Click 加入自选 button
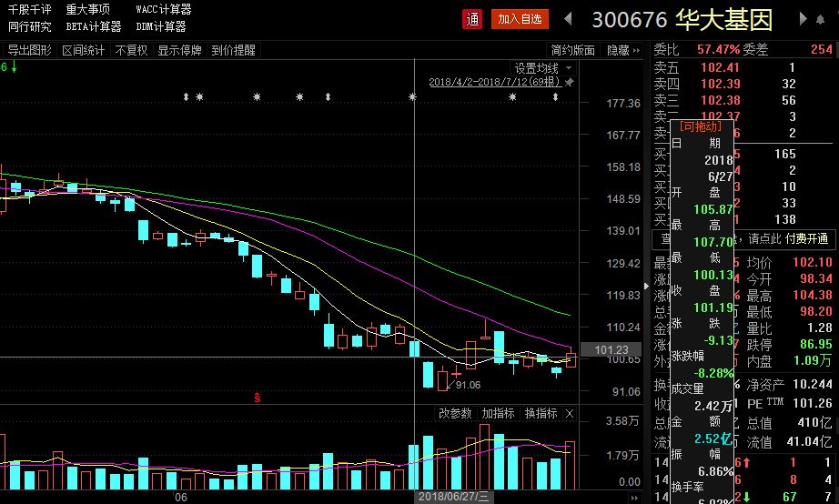This screenshot has width=839, height=504. click(x=520, y=19)
